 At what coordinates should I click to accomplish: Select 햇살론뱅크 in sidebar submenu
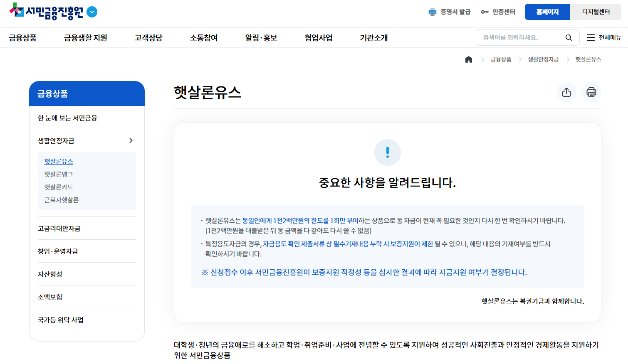[59, 174]
